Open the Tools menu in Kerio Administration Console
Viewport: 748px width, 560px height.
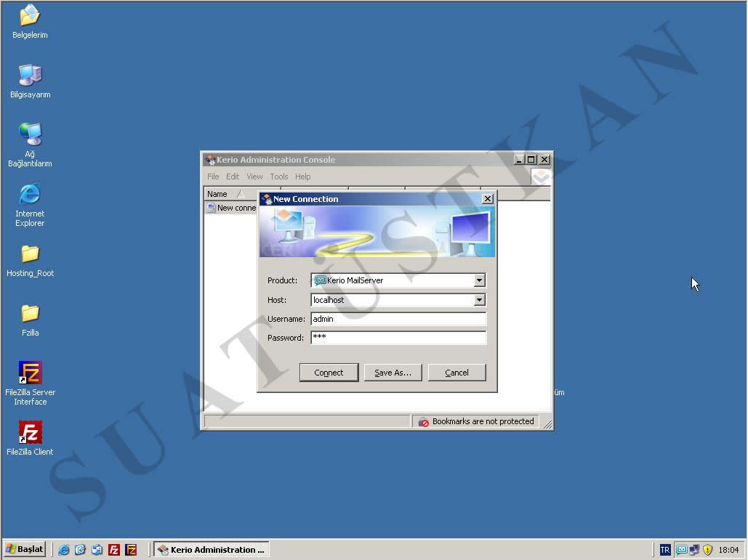pos(278,176)
